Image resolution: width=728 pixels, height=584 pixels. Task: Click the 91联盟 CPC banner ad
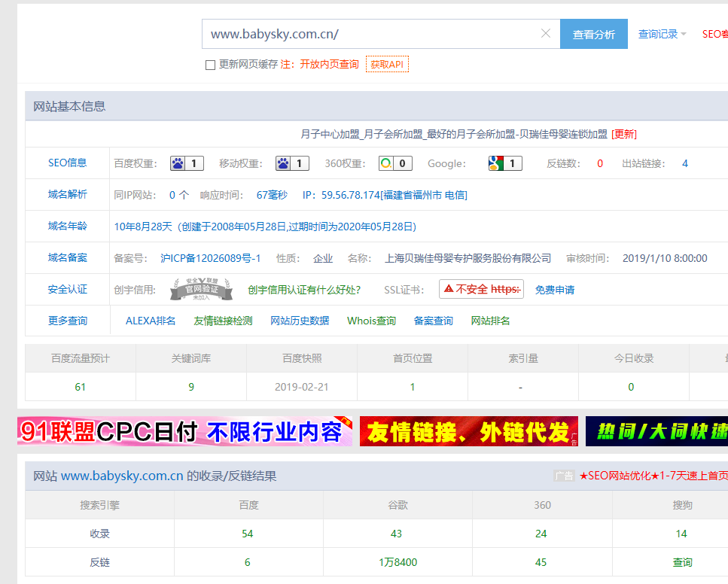(184, 431)
